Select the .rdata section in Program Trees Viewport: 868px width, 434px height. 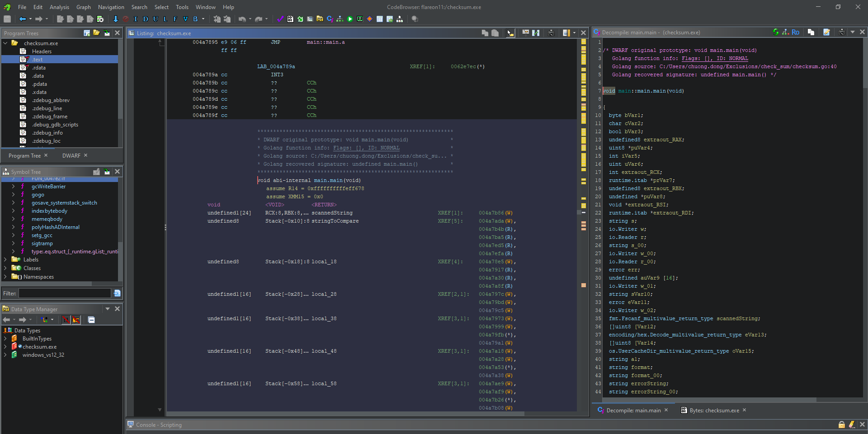[39, 68]
